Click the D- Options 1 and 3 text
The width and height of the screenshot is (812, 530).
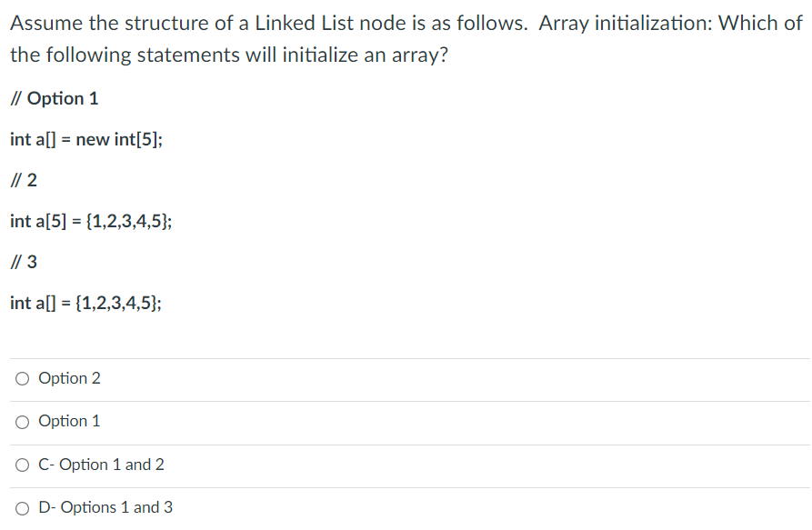pos(103,506)
